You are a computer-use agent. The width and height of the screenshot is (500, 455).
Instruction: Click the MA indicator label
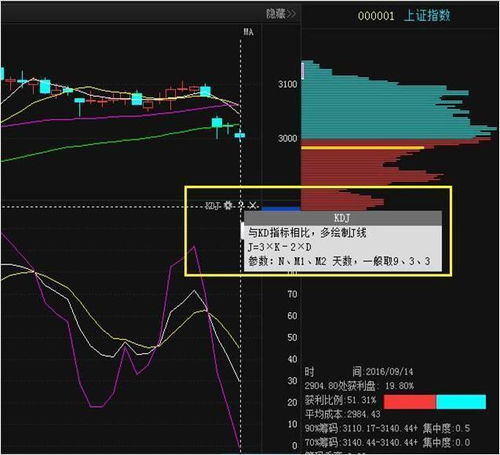coord(248,32)
